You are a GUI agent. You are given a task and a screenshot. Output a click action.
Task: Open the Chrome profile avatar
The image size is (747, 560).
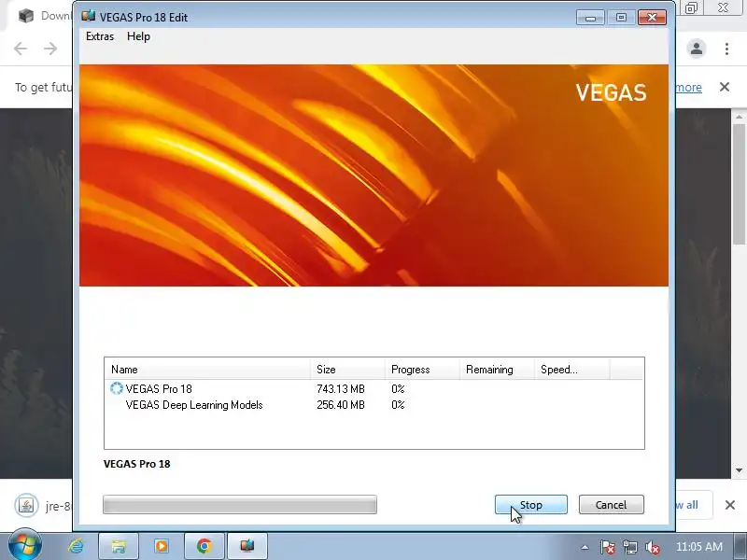pyautogui.click(x=697, y=49)
